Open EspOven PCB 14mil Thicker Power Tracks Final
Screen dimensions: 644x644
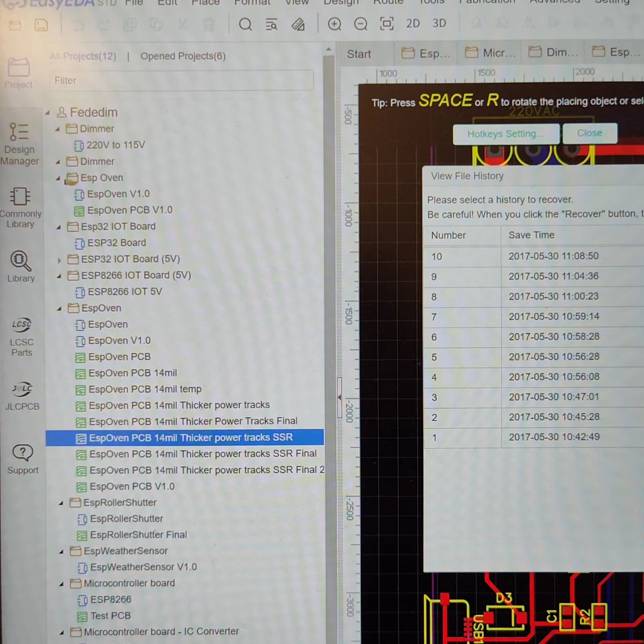click(x=187, y=421)
